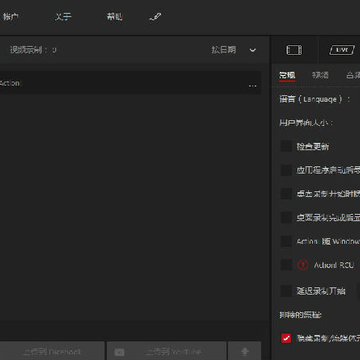Enable the 延迟录制开始 delayed recording checkbox
Viewport: 360px width, 360px height.
pyautogui.click(x=286, y=291)
